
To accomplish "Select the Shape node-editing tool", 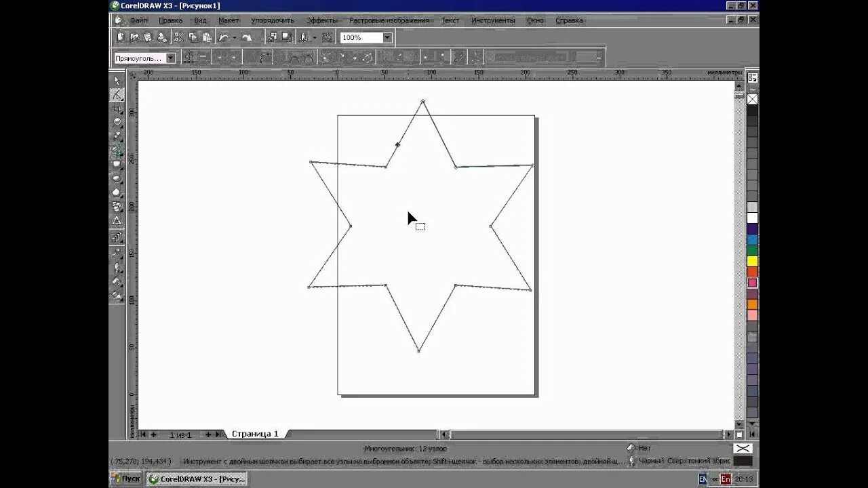I will (117, 95).
